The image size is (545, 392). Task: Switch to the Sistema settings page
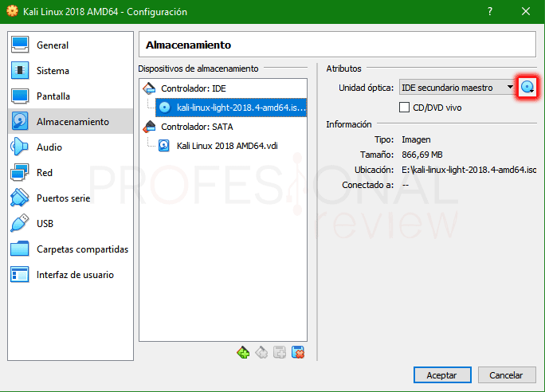pyautogui.click(x=70, y=71)
